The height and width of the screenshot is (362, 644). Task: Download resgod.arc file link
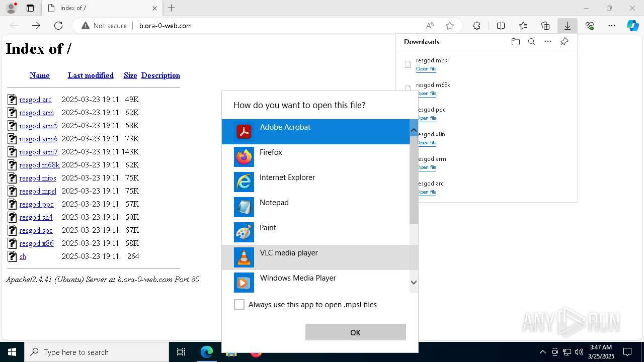click(35, 100)
